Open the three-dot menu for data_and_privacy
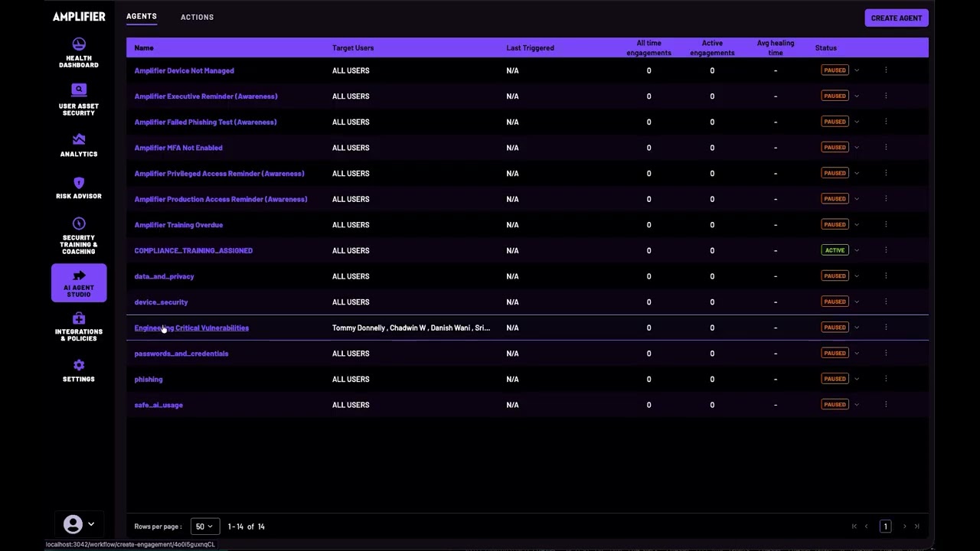980x551 pixels. tap(886, 276)
